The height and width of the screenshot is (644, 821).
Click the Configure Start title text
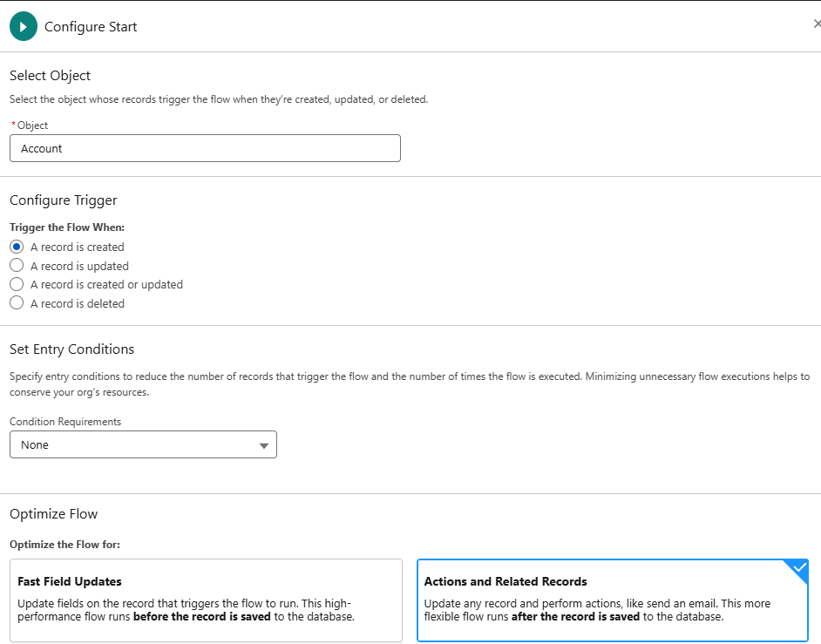[x=91, y=27]
